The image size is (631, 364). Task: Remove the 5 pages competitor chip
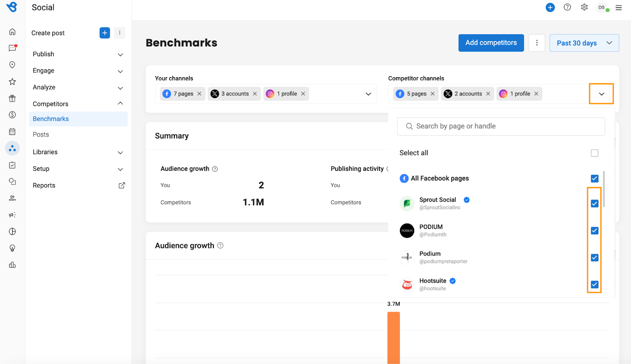pos(433,94)
